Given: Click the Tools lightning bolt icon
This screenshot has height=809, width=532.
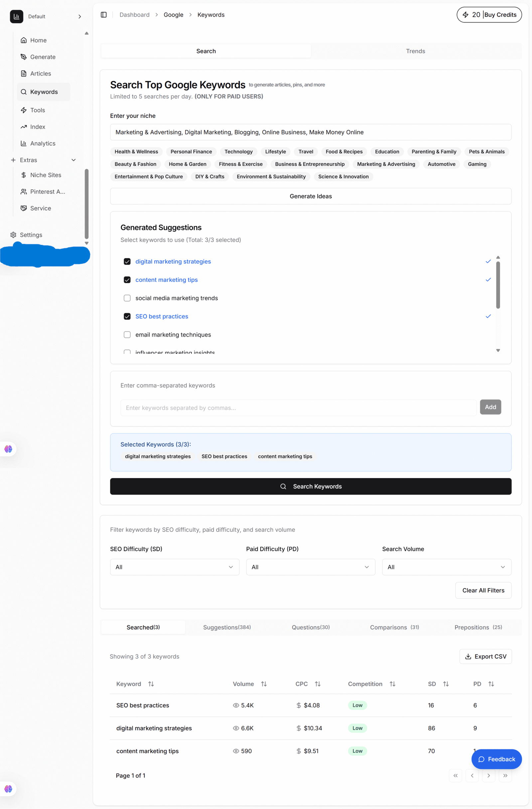Looking at the screenshot, I should coord(23,110).
